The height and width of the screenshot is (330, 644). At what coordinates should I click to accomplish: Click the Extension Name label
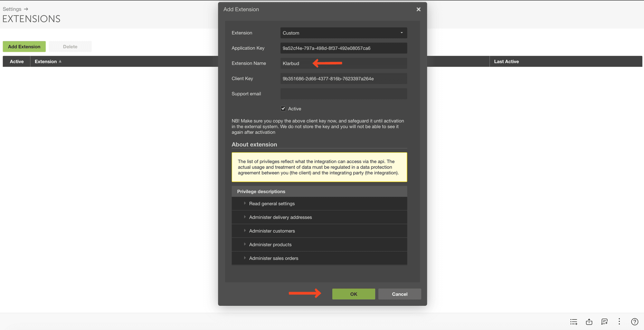coord(249,63)
